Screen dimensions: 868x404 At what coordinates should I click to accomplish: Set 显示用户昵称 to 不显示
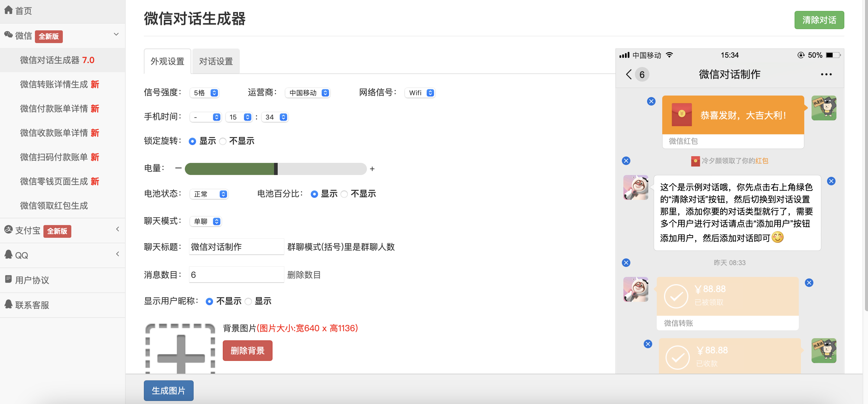[x=209, y=302]
